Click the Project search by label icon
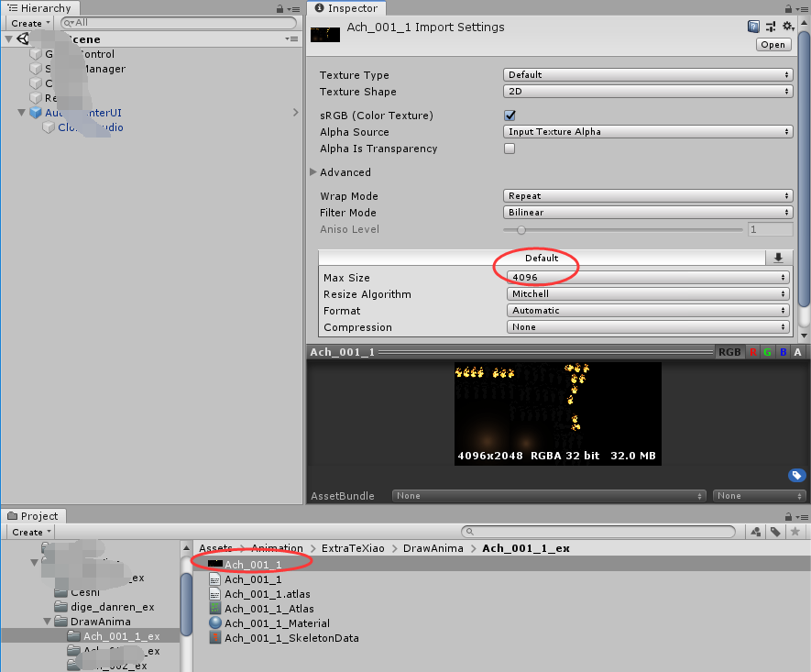The image size is (811, 672). point(775,532)
